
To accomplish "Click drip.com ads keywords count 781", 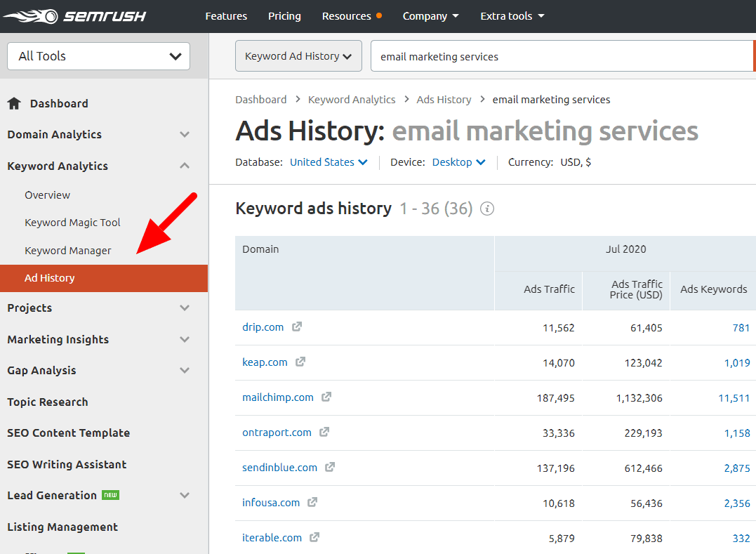I will tap(741, 328).
